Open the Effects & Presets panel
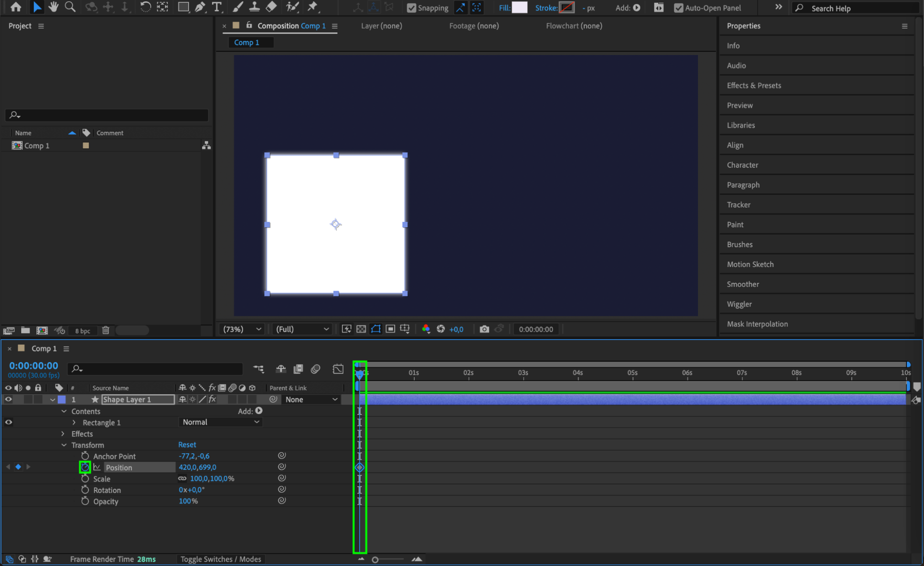This screenshot has height=566, width=924. click(x=753, y=85)
